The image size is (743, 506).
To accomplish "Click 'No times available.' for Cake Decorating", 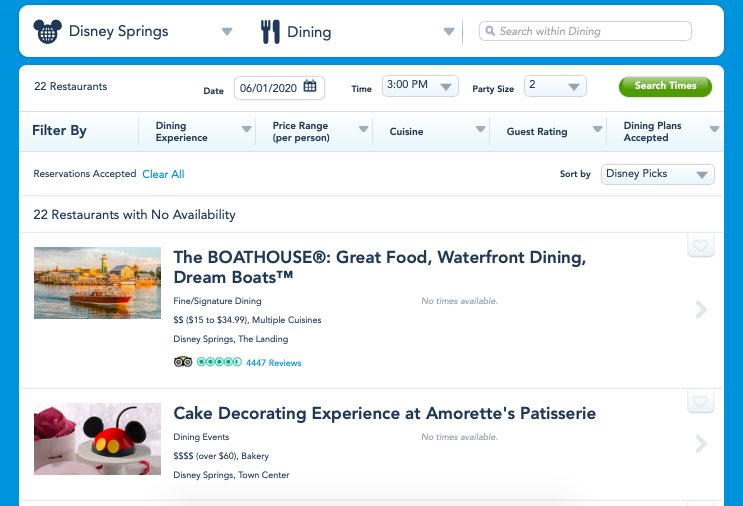I will pos(460,437).
